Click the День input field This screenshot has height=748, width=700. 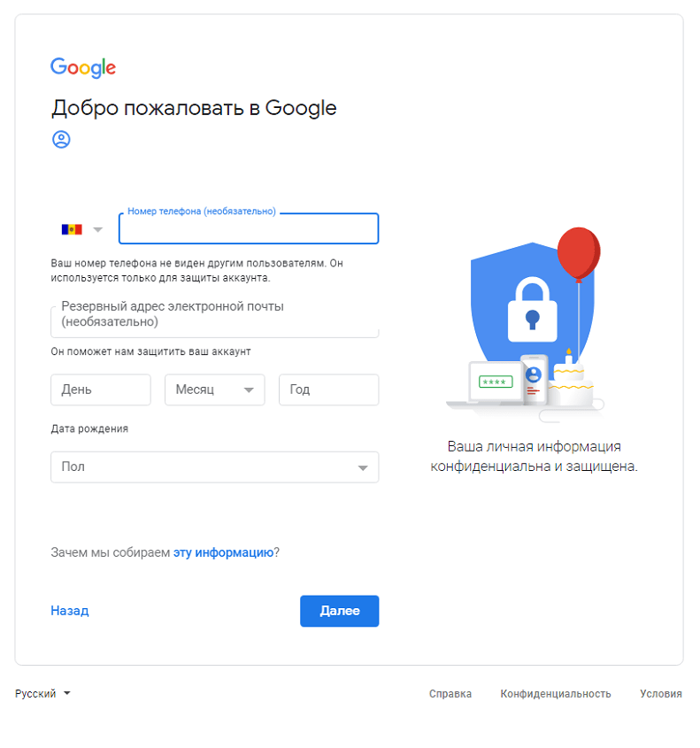tap(100, 389)
